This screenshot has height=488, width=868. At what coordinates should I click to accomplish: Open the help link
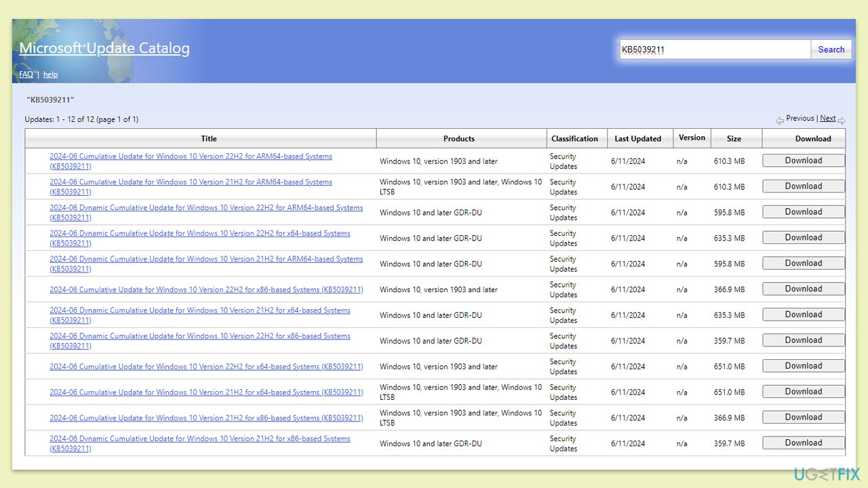coord(51,75)
